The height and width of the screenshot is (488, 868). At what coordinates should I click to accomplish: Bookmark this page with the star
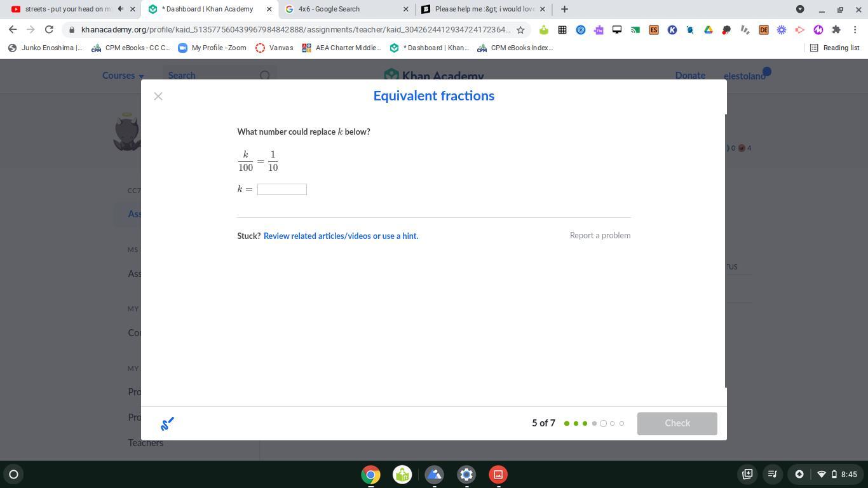520,30
